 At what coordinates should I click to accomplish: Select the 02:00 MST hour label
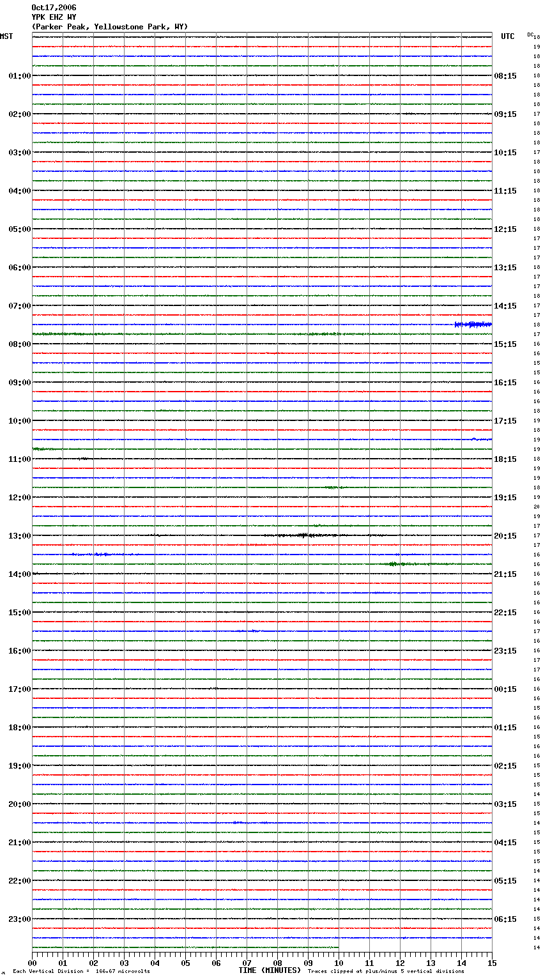[20, 114]
